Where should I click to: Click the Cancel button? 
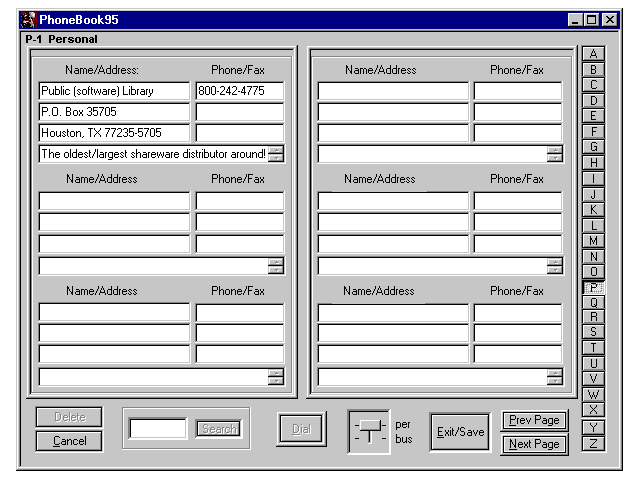(x=69, y=441)
